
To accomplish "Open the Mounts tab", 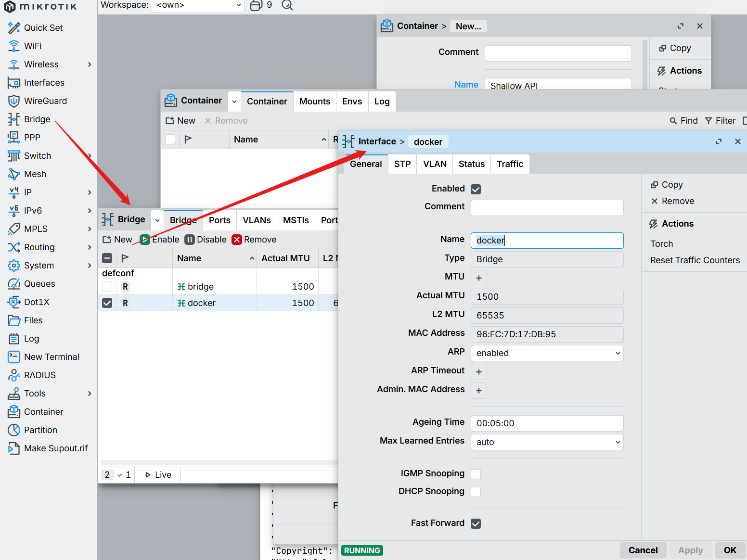I will pos(315,102).
